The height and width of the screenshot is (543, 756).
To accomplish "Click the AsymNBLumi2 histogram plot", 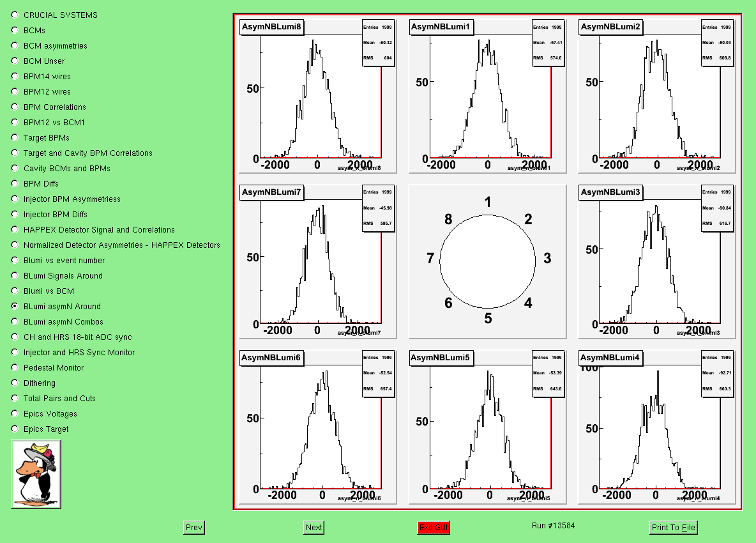I will [x=656, y=96].
